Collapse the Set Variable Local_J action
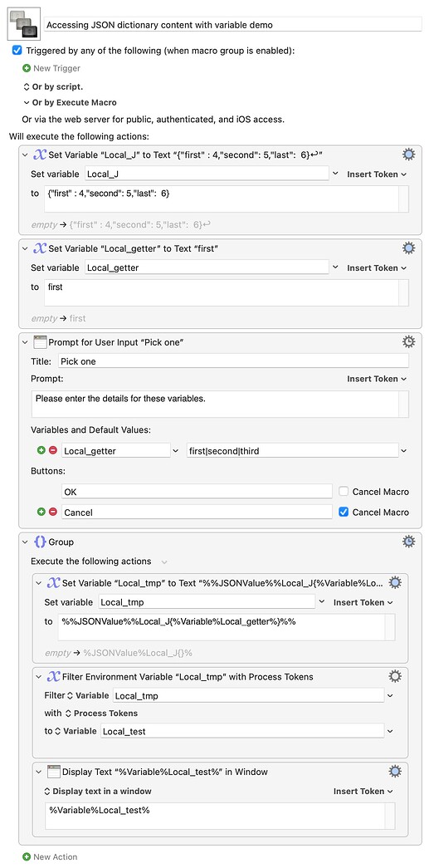The height and width of the screenshot is (868, 429). pyautogui.click(x=26, y=155)
